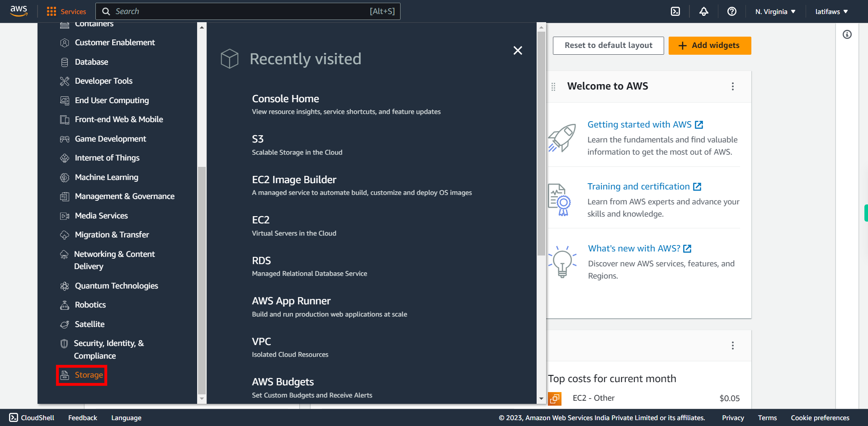
Task: Click the Machine Learning icon
Action: [65, 177]
